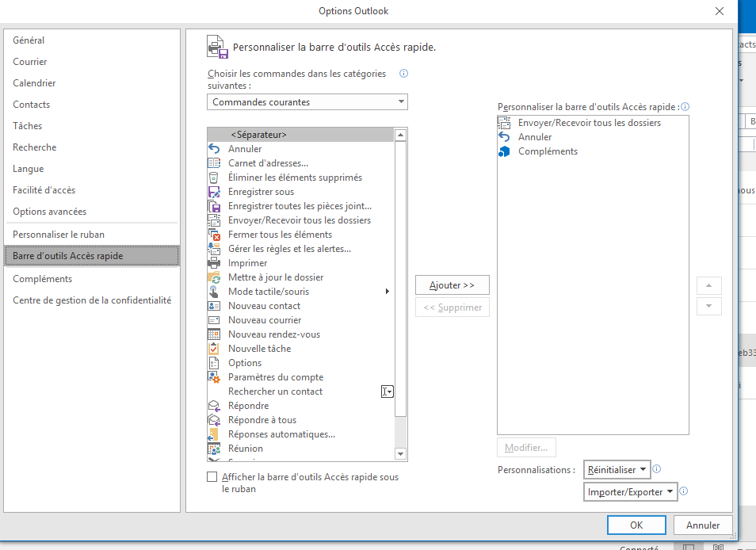Image resolution: width=756 pixels, height=550 pixels.
Task: Click the Annuler icon in Quick Access list
Action: click(x=504, y=137)
